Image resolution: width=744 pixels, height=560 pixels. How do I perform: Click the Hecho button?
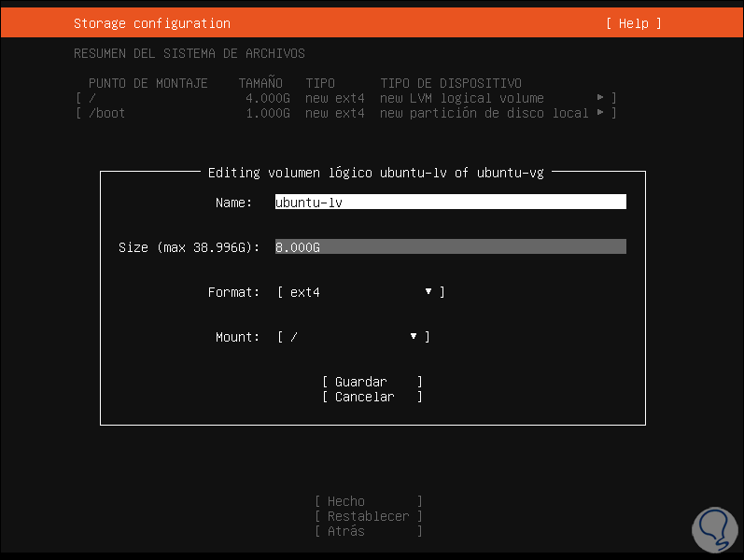(369, 501)
